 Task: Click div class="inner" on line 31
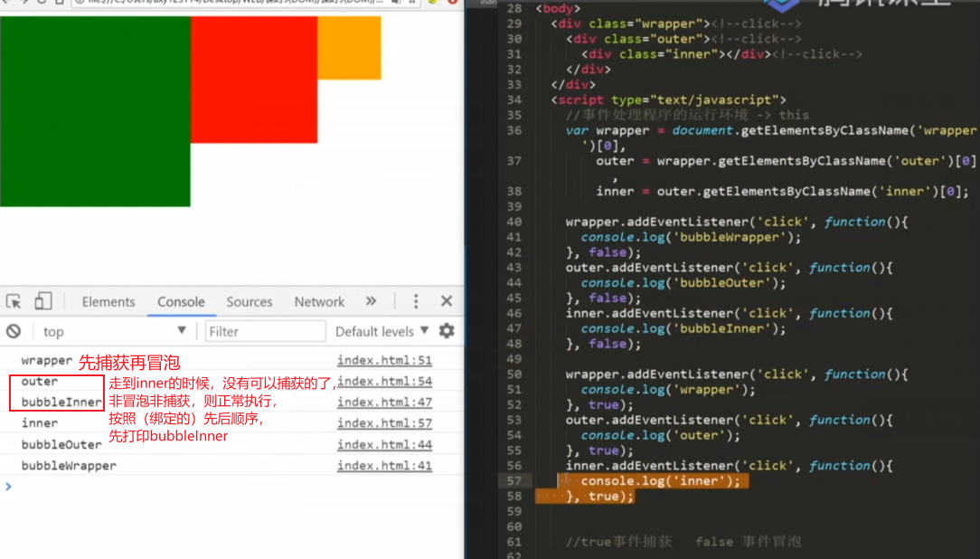(x=675, y=54)
